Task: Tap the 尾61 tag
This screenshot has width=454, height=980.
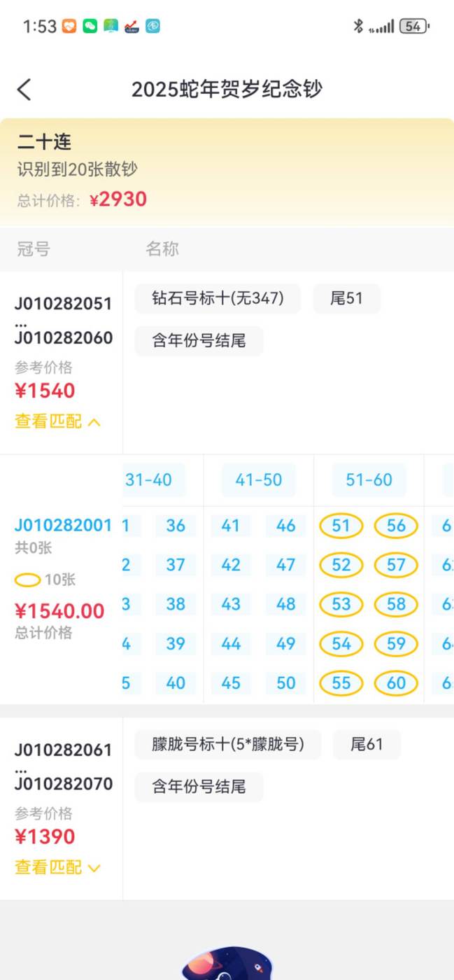Action: coord(367,745)
